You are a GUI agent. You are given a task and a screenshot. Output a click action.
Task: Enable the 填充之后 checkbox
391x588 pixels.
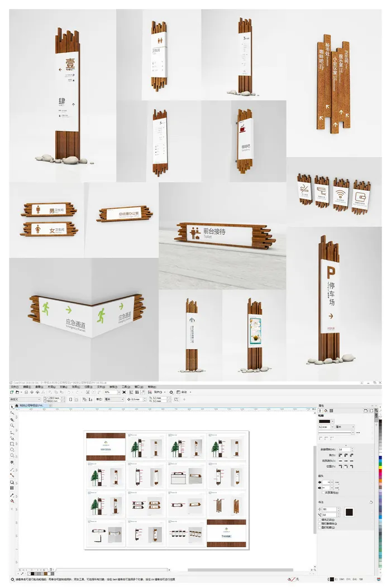[x=320, y=520]
